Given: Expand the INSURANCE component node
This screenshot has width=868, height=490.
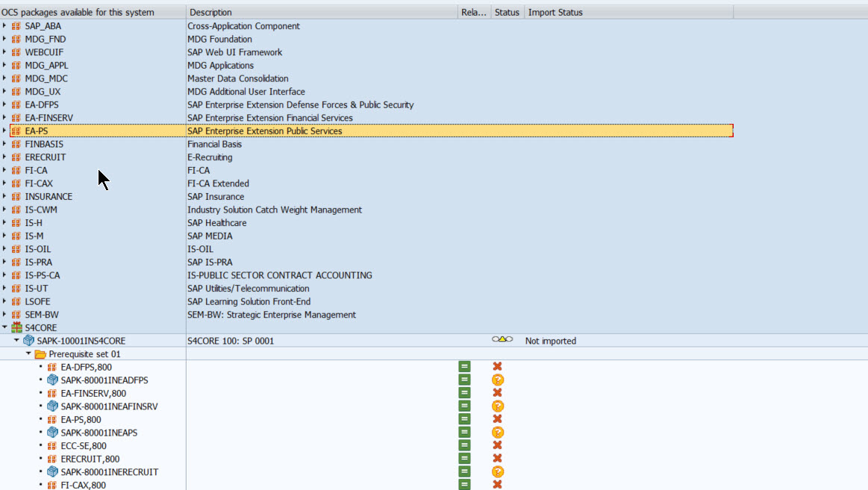Looking at the screenshot, I should click(4, 197).
